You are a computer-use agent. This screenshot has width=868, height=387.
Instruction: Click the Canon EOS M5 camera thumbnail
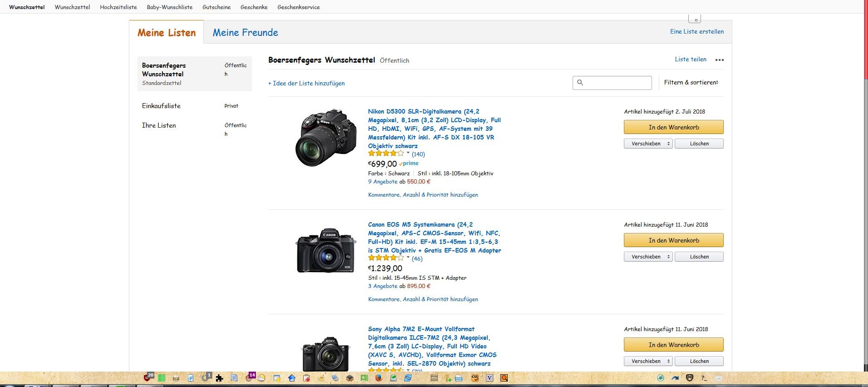point(326,251)
